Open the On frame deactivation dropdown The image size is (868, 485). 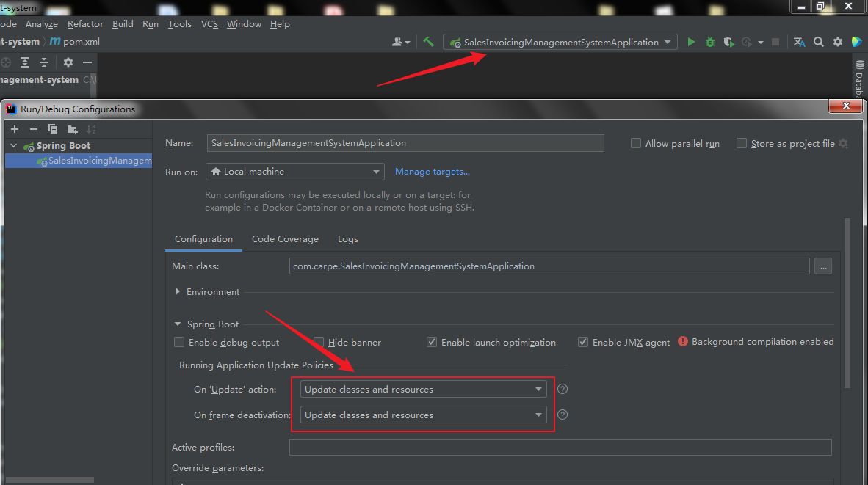424,415
